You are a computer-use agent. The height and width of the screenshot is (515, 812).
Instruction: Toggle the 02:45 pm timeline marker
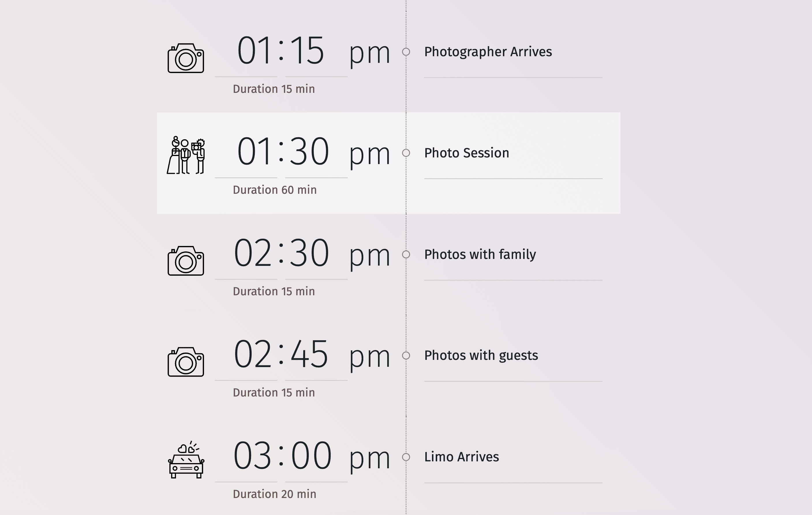(x=407, y=355)
